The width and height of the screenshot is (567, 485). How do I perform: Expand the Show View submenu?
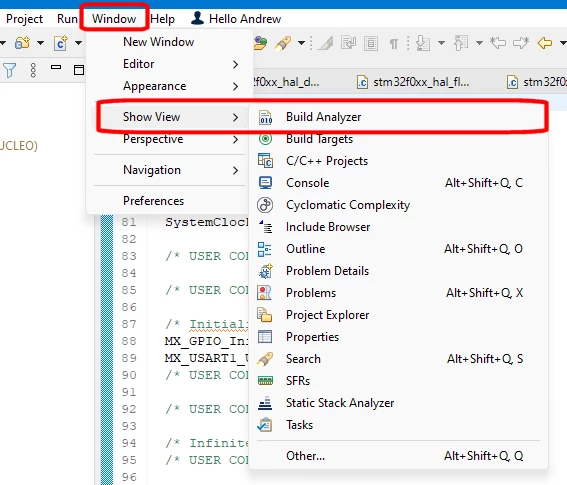coord(169,117)
